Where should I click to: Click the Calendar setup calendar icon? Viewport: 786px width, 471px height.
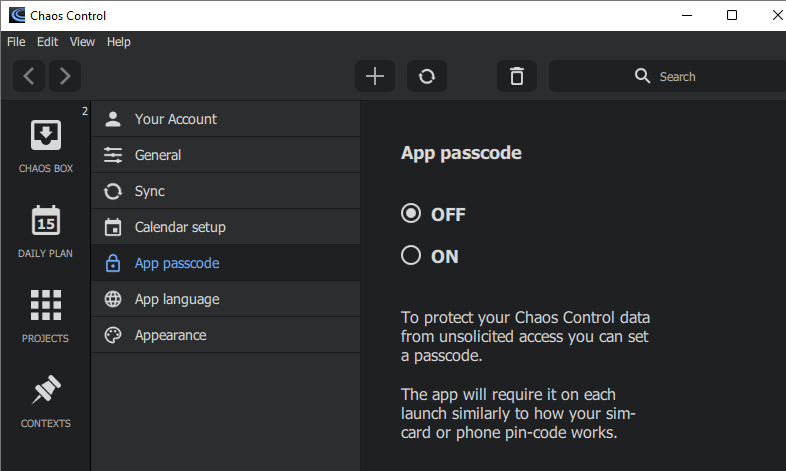[113, 227]
